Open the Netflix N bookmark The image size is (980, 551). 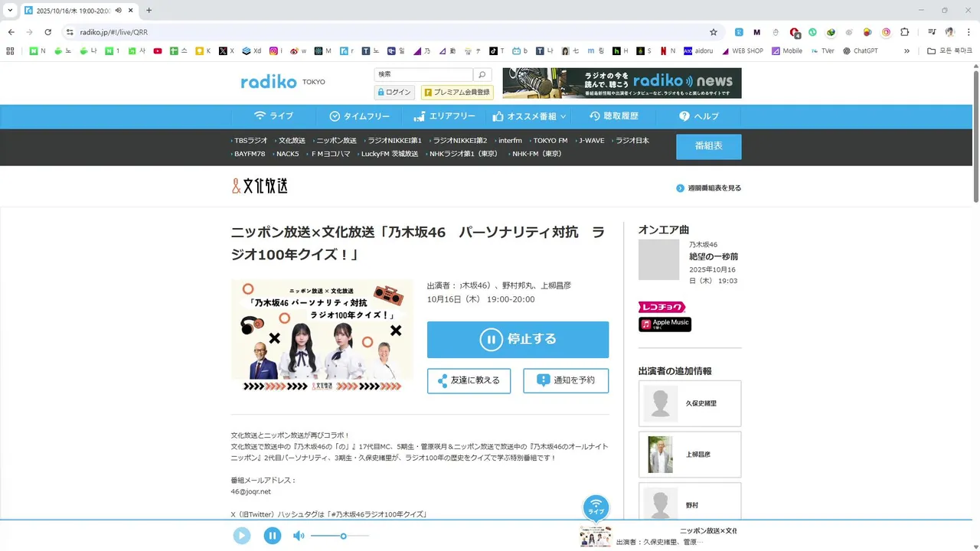(x=668, y=51)
